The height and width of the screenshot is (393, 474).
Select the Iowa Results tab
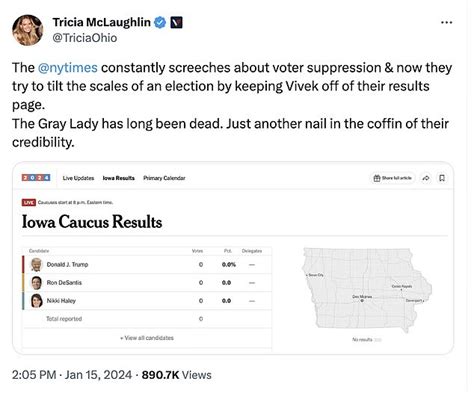click(119, 178)
